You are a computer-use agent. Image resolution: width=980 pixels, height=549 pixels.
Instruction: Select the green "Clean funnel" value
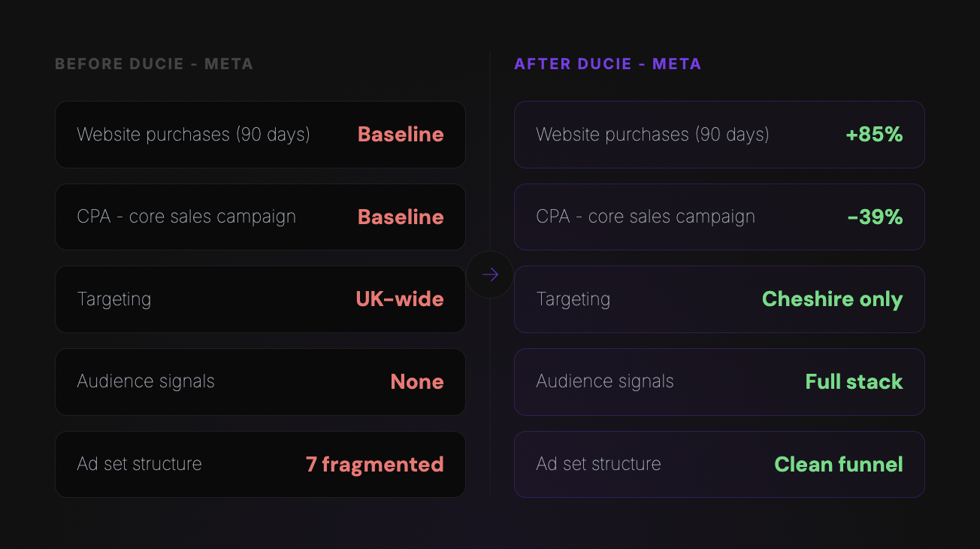click(839, 464)
